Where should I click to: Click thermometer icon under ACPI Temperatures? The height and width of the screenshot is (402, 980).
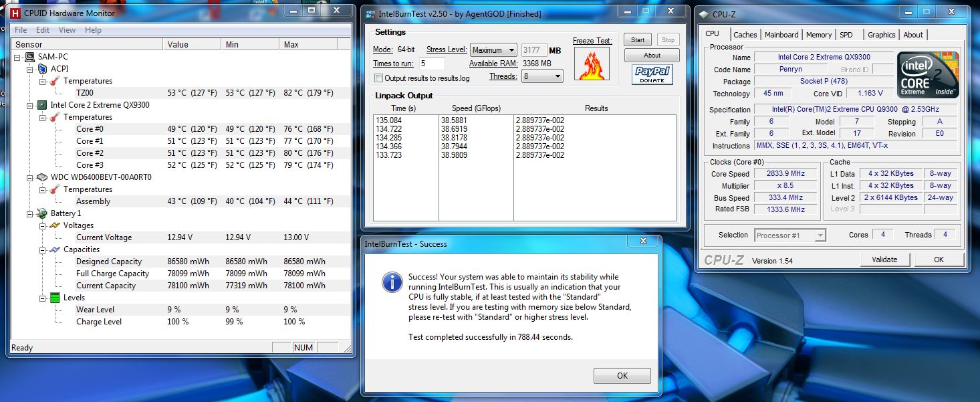pyautogui.click(x=55, y=81)
